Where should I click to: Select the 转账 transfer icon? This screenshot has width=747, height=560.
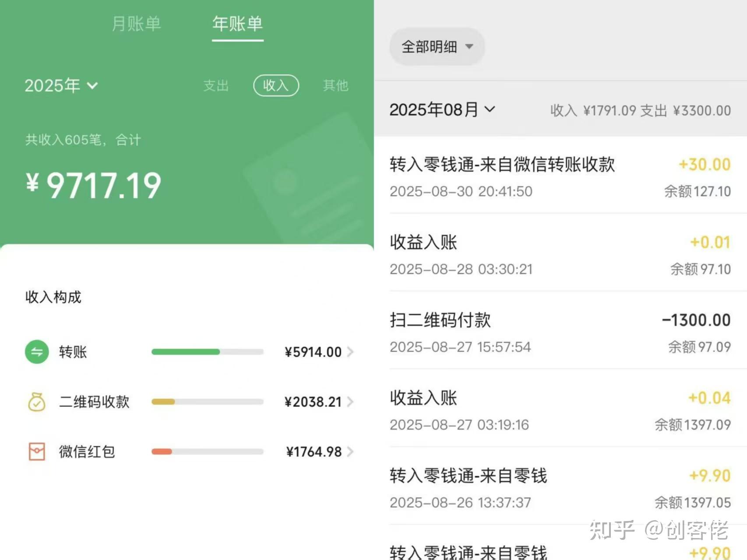[37, 352]
